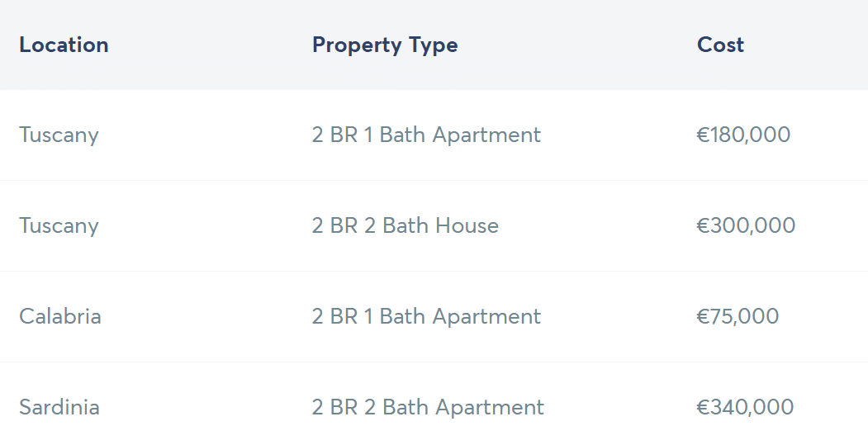Select Tuscany in the first row
868x445 pixels.
(x=59, y=135)
